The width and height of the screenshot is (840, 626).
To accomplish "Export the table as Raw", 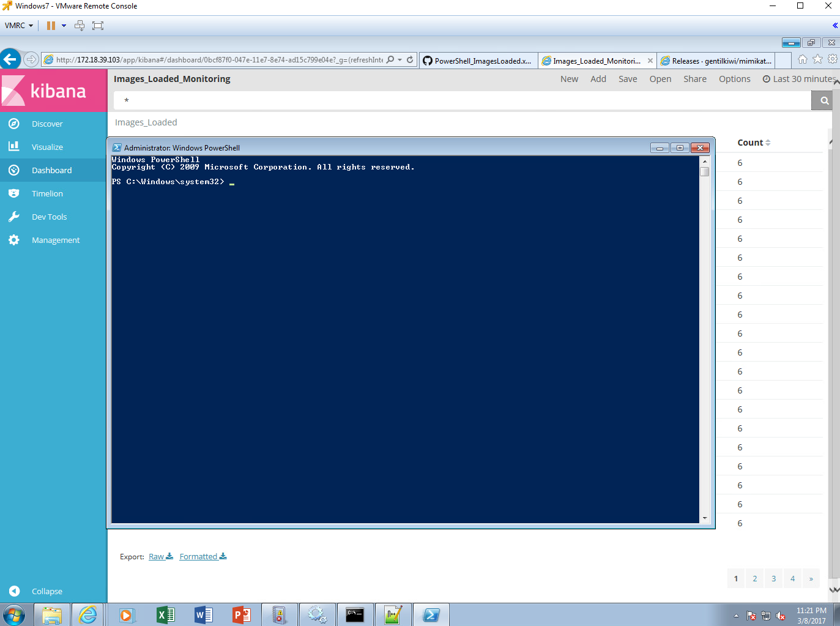I will tap(161, 556).
